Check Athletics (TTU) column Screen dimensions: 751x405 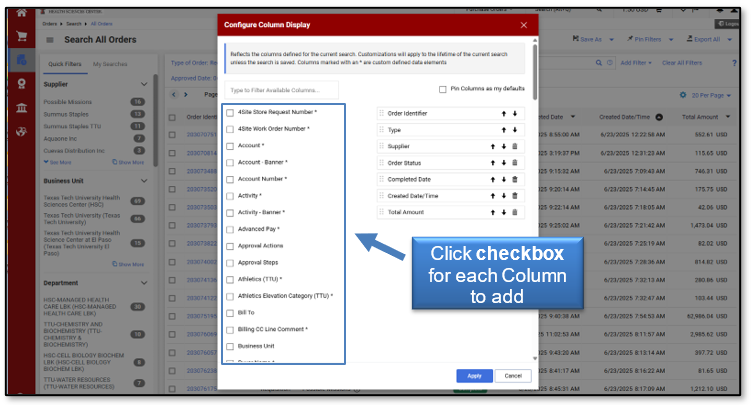(x=230, y=280)
